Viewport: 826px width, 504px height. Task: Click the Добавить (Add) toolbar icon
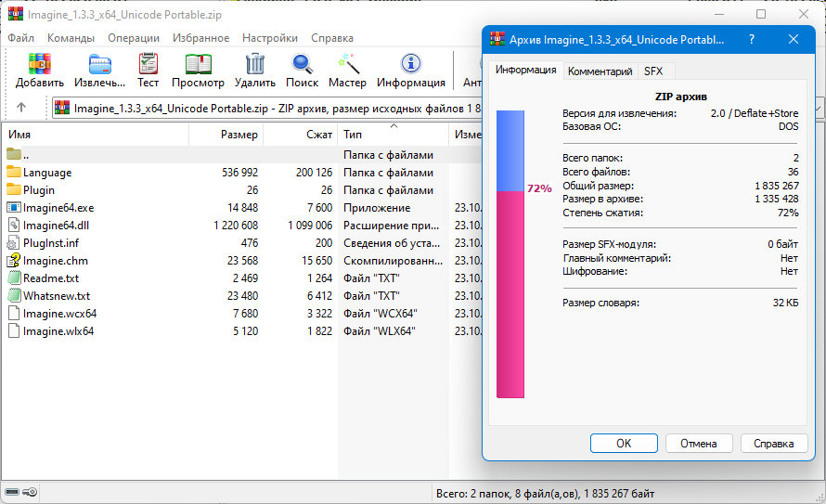tap(40, 64)
